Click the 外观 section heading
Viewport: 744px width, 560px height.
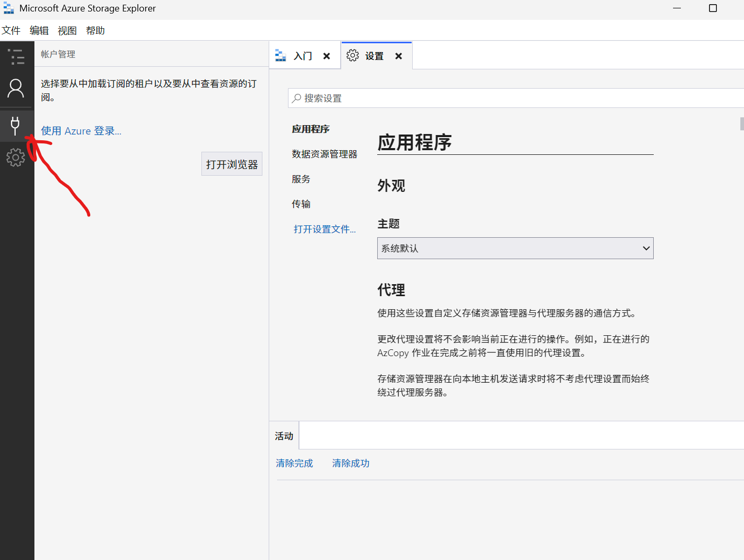pyautogui.click(x=391, y=186)
